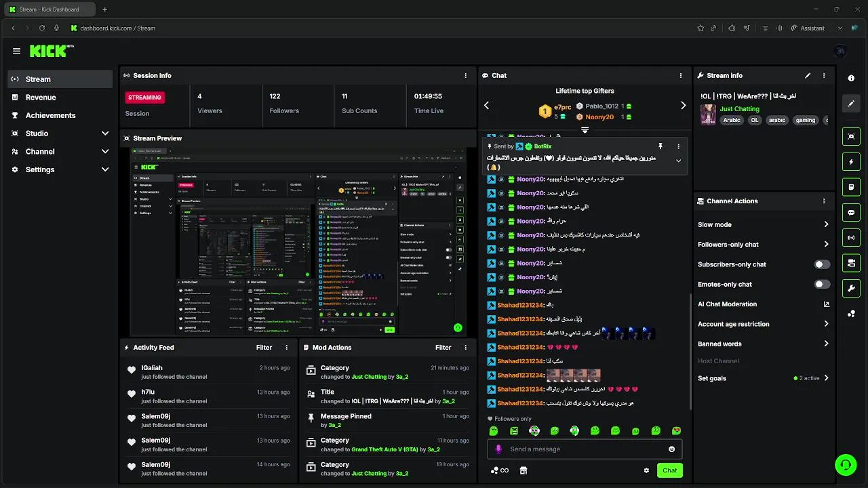The width and height of the screenshot is (868, 488).
Task: Open AI Chat Moderation external link icon
Action: [826, 304]
